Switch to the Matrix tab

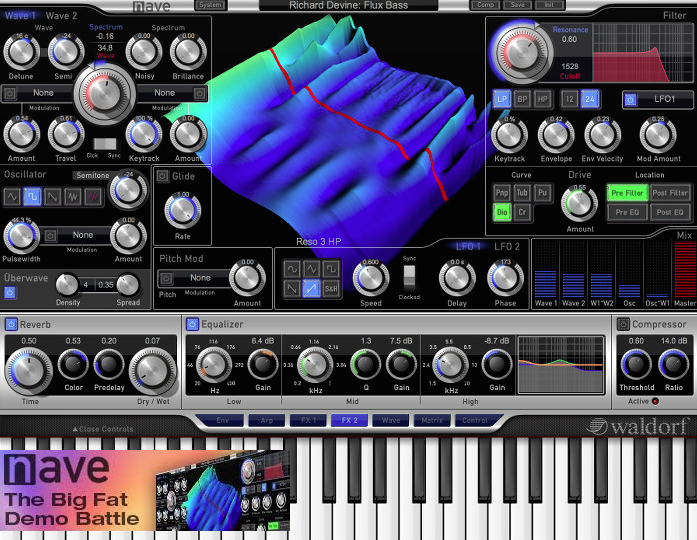click(432, 420)
